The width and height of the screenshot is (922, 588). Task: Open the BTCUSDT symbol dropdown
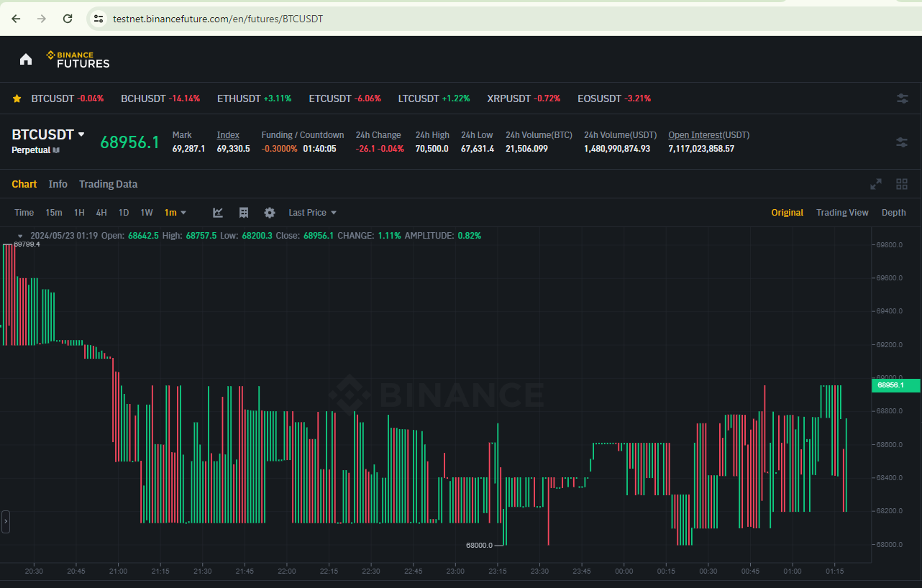click(x=48, y=134)
